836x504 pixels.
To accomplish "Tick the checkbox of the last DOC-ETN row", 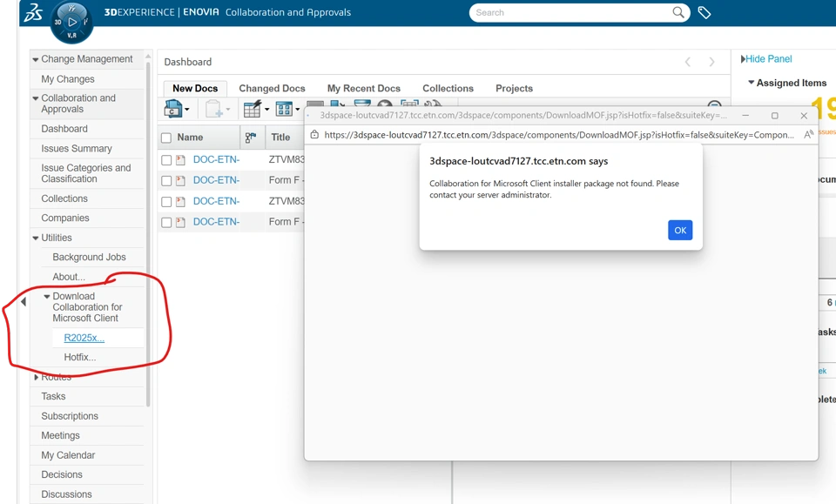I will [166, 222].
